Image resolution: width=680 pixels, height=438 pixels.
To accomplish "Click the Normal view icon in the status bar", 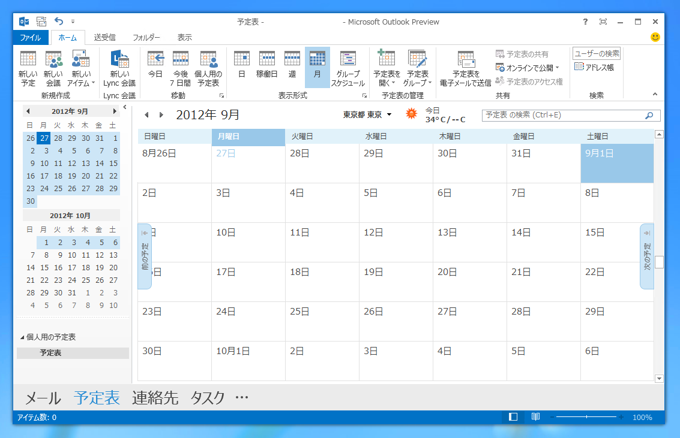I will pos(513,417).
